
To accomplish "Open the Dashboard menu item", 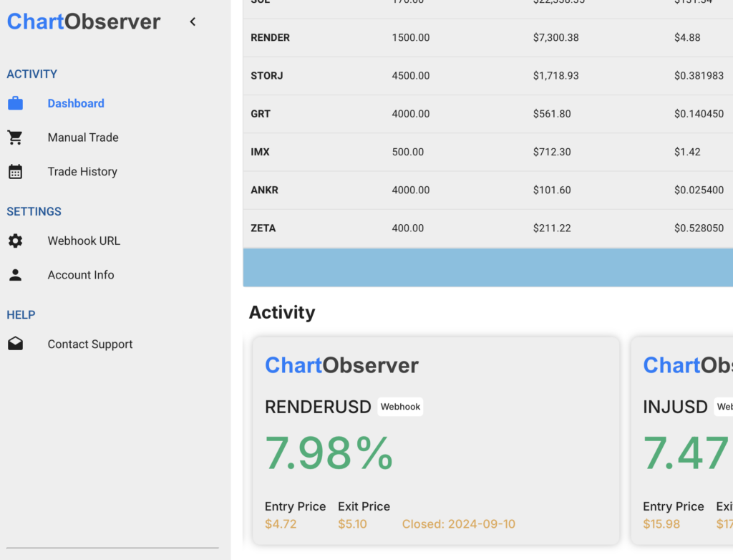I will [76, 103].
